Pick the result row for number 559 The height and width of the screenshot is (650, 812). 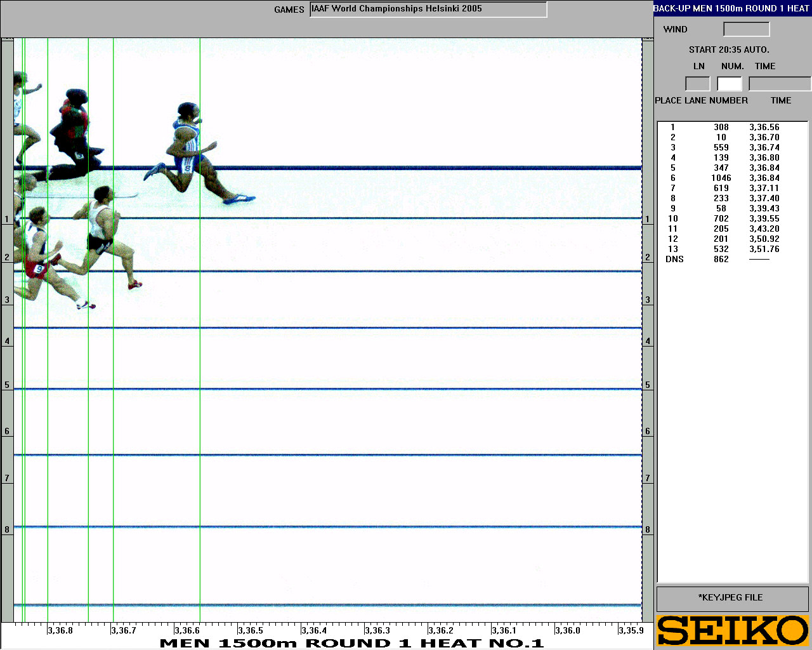[x=721, y=147]
